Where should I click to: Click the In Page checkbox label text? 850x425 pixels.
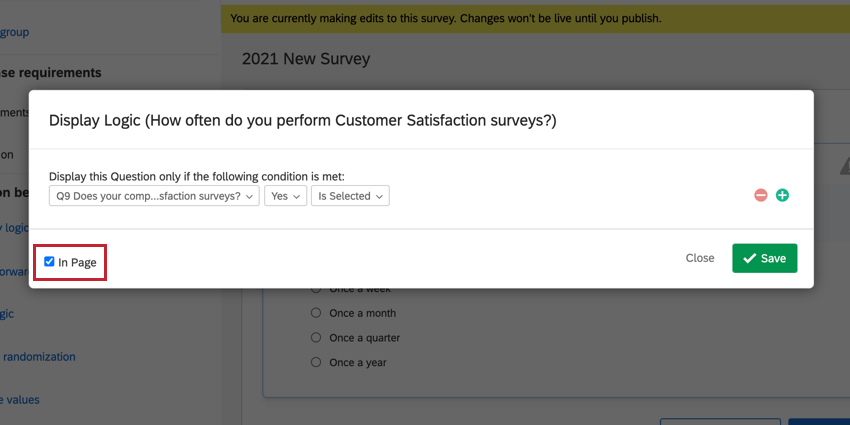tap(77, 262)
